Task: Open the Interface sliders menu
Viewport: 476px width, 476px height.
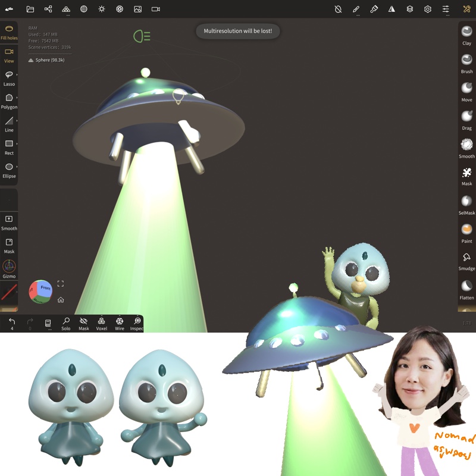Action: [x=446, y=10]
